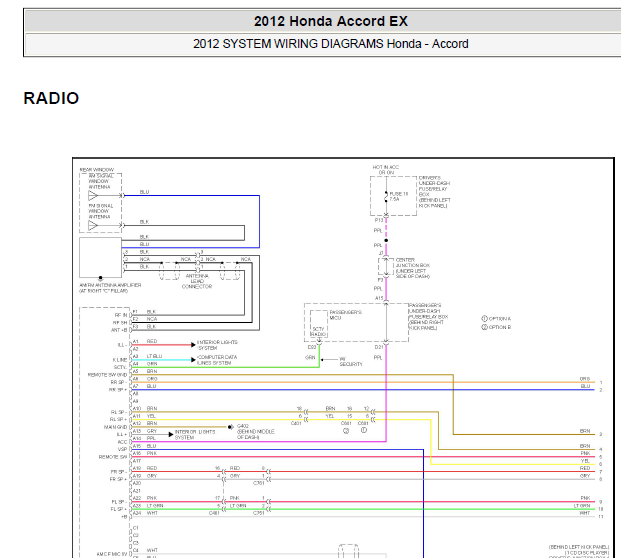Click the "W/ SECURITY" note
Image resolution: width=621 pixels, height=558 pixels.
click(x=351, y=362)
